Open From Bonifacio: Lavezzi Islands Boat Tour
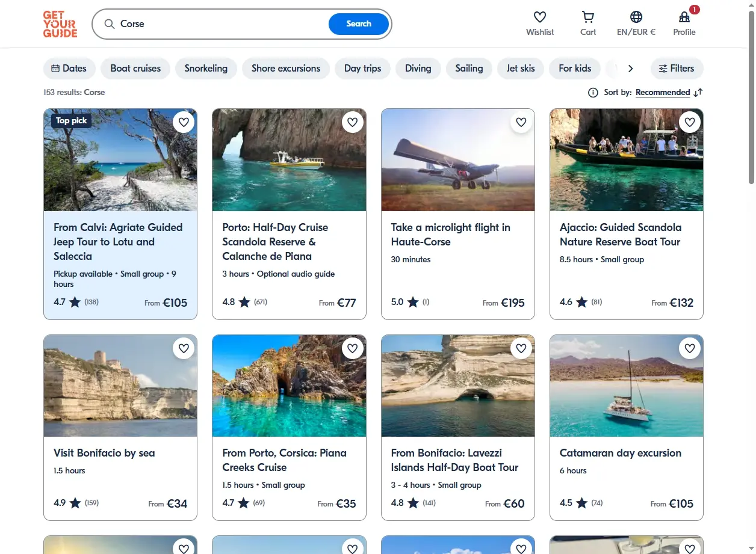Image resolution: width=756 pixels, height=554 pixels. pyautogui.click(x=454, y=460)
